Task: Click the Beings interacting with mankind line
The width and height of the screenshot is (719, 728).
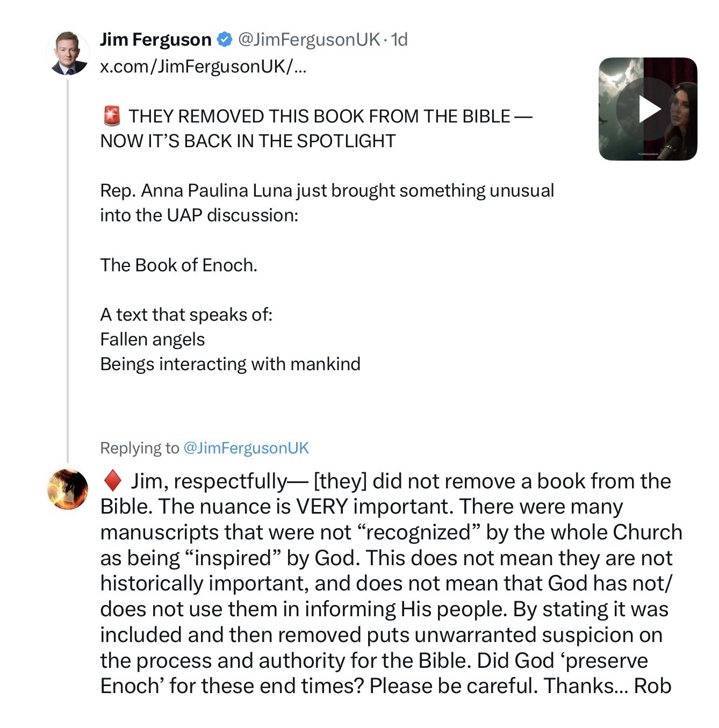Action: [x=230, y=364]
